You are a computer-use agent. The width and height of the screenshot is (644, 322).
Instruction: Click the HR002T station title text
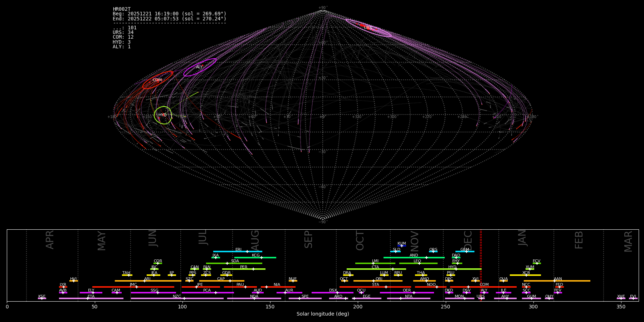pos(122,9)
